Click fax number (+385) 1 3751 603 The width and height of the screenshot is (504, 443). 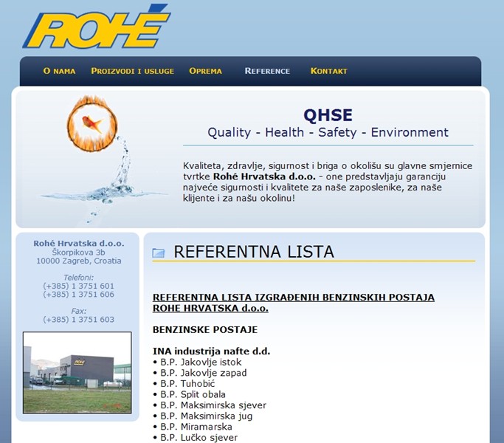tap(78, 320)
